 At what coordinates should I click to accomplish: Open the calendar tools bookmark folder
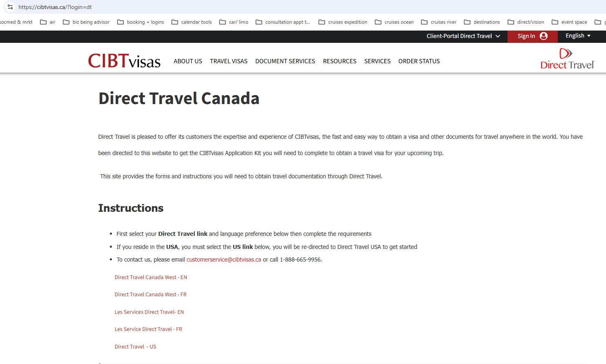pos(192,22)
